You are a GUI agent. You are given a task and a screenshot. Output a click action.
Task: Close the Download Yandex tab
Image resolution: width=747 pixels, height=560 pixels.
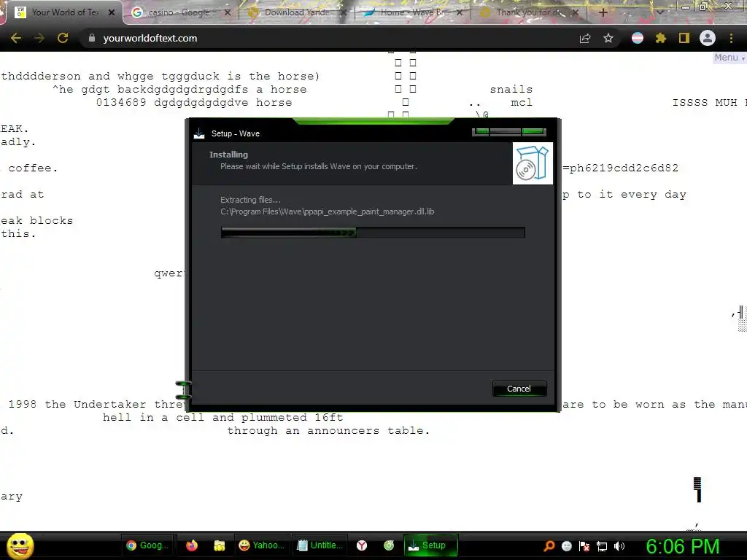pos(343,12)
